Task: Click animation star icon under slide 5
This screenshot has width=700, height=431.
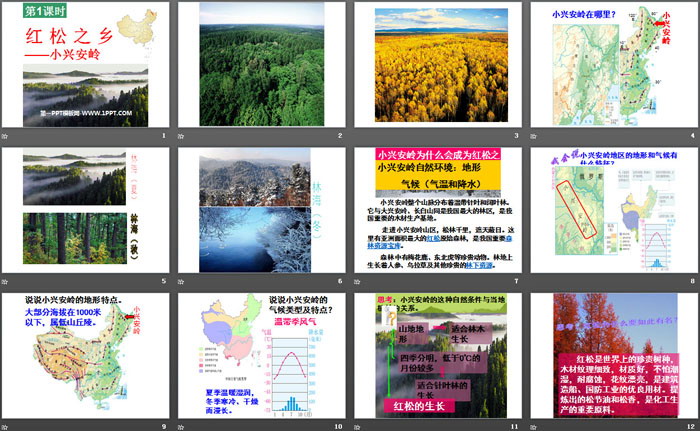Action: (x=4, y=281)
